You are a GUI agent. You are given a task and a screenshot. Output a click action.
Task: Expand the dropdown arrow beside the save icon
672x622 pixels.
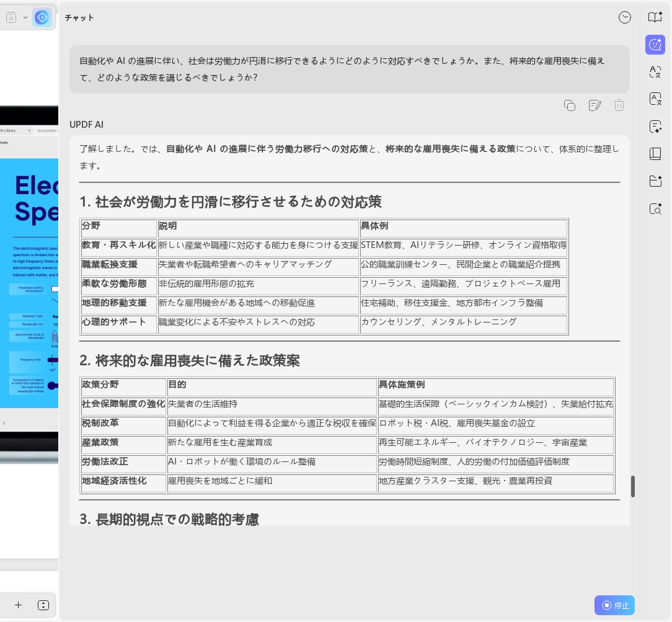click(x=25, y=17)
